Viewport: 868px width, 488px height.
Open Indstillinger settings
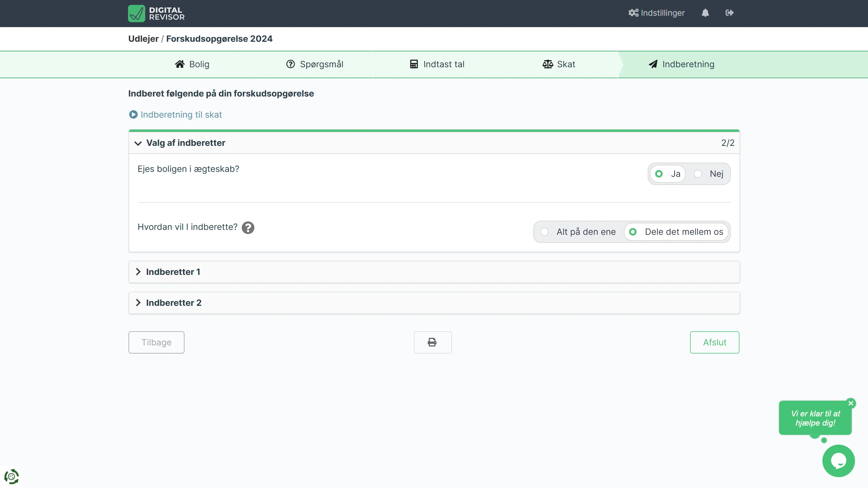[x=656, y=13]
